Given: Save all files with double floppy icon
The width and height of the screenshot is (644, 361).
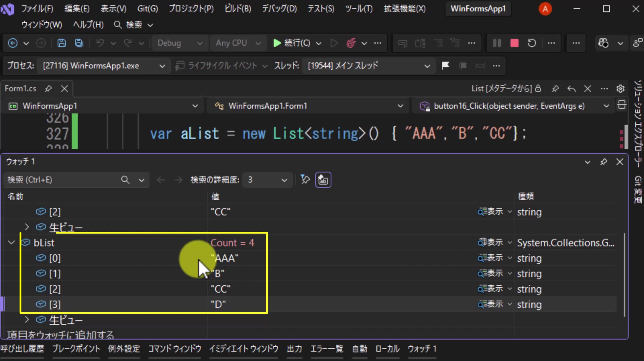Looking at the screenshot, I should (x=79, y=43).
